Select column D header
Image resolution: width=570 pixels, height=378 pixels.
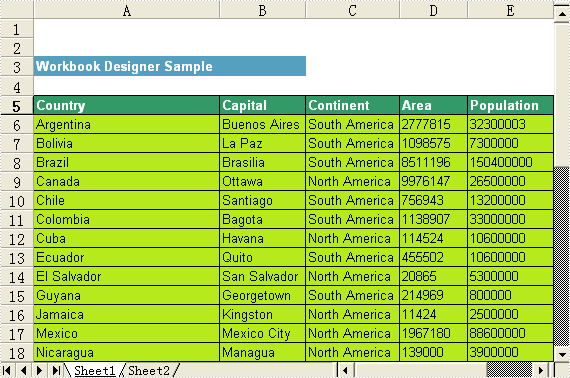coord(433,11)
